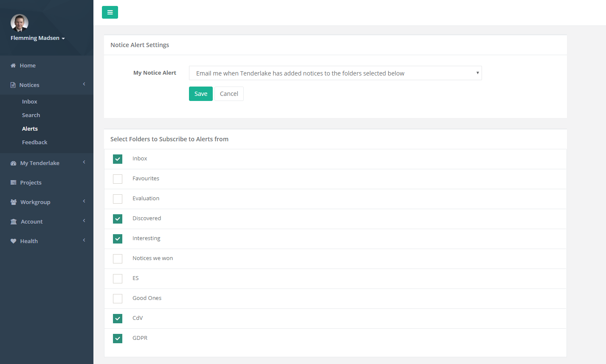
Task: Click the Workgroup people icon
Action: point(14,202)
